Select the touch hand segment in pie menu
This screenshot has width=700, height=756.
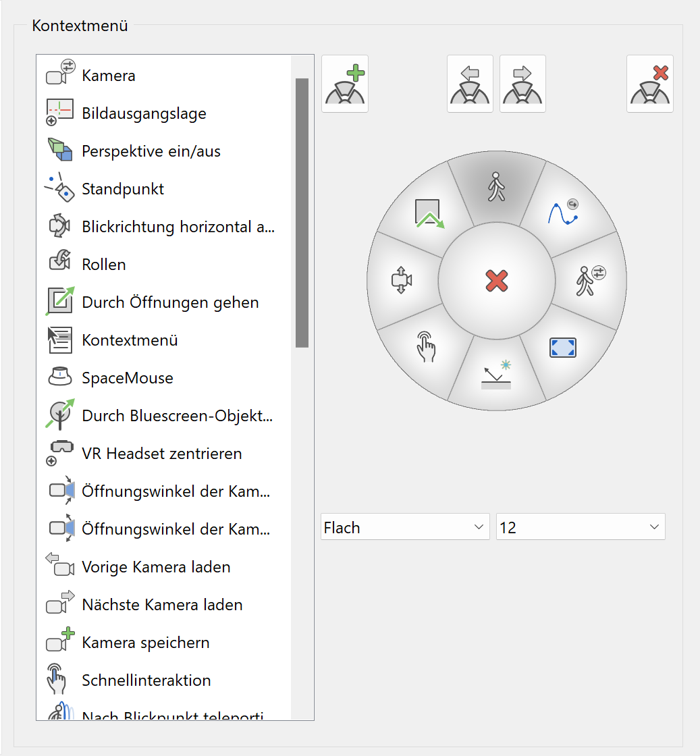[x=426, y=347]
